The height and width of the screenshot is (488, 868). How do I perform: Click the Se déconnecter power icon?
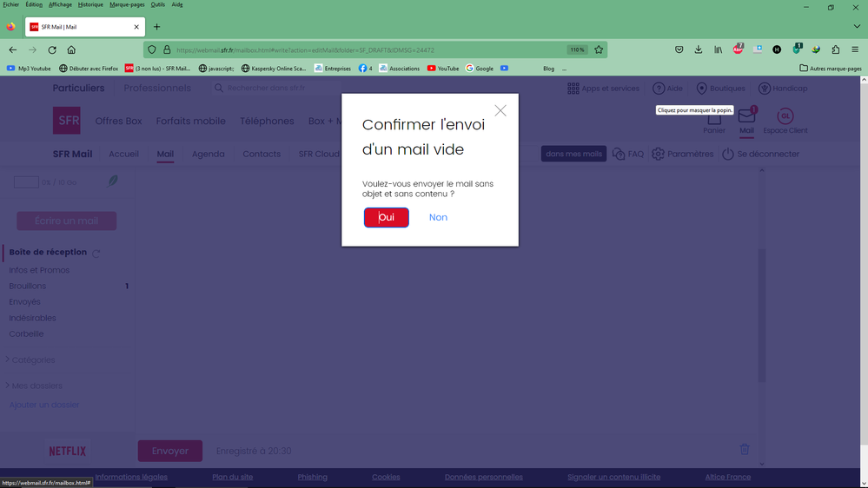(x=728, y=154)
